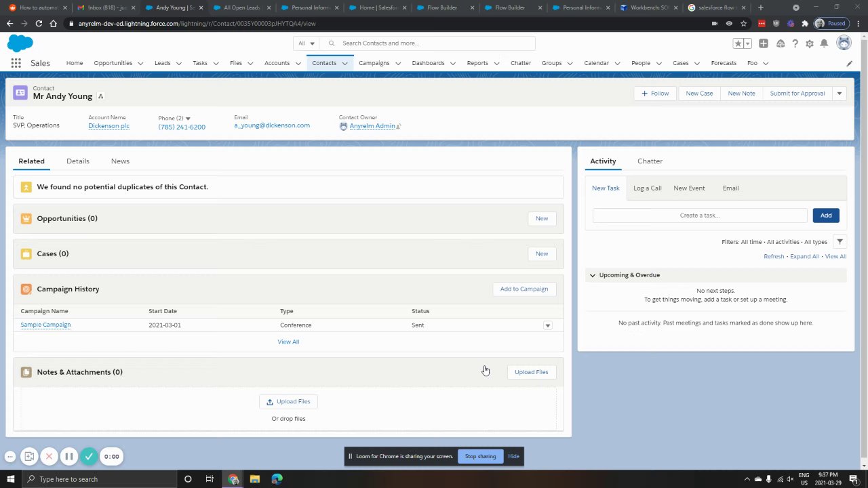Click Submit for Approval
The image size is (868, 488).
point(797,94)
